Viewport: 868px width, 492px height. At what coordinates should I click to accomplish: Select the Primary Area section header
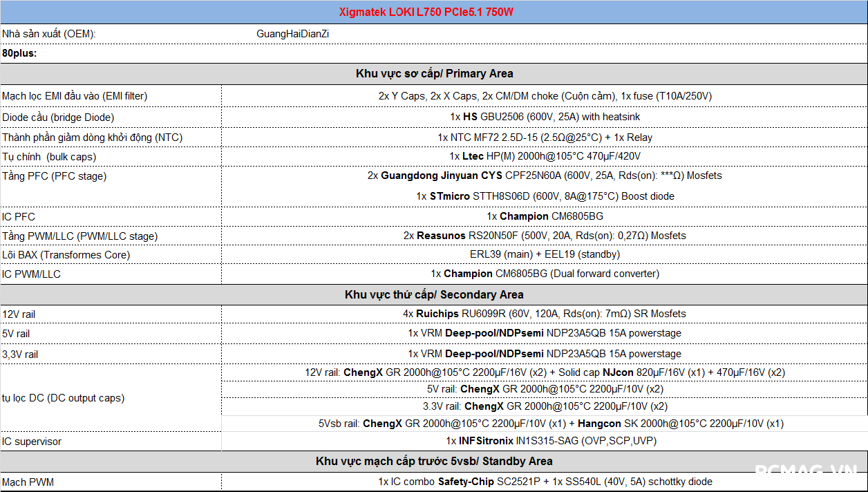tap(434, 73)
